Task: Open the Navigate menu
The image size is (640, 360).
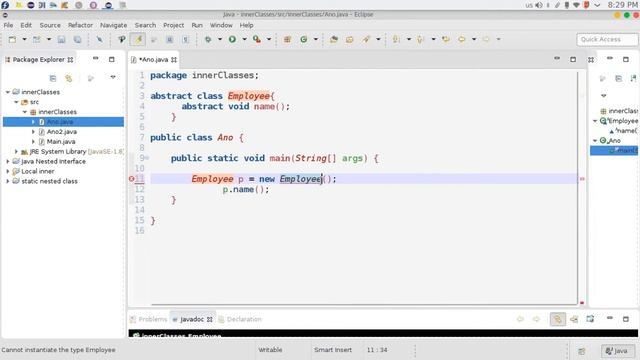Action: pyautogui.click(x=113, y=25)
